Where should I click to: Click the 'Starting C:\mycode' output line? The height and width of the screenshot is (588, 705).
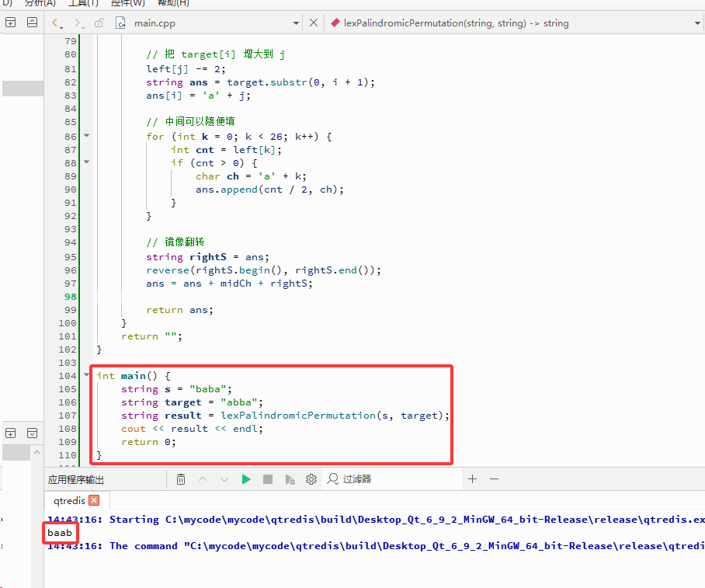[376, 520]
